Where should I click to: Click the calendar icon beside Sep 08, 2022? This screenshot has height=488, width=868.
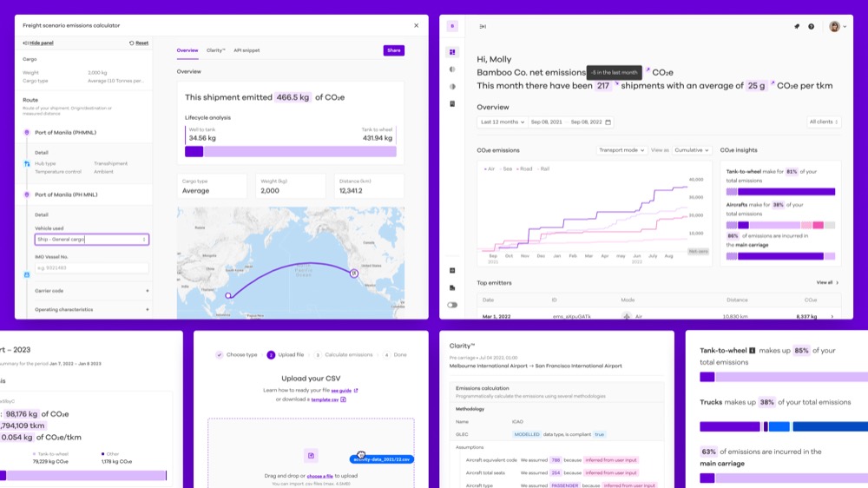pos(608,122)
